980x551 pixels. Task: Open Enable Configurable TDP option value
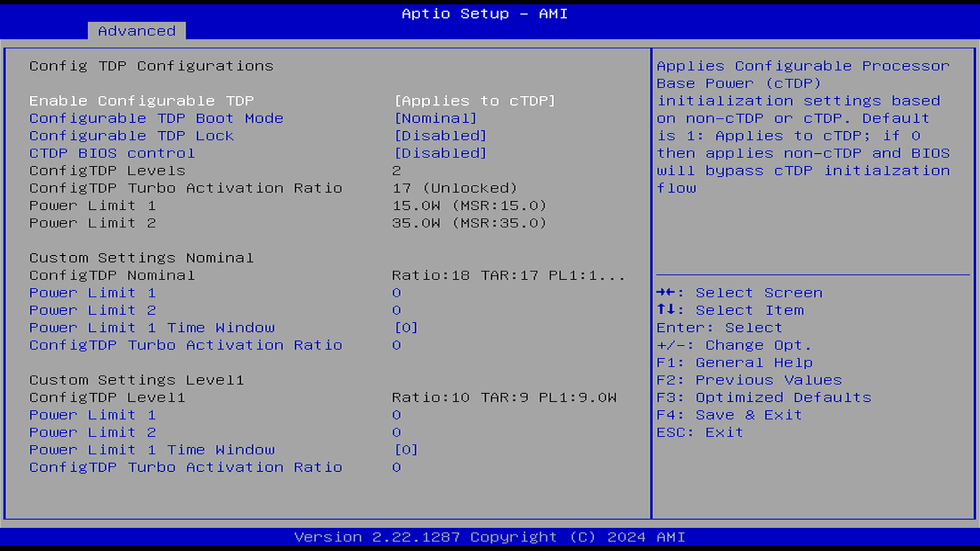tap(474, 101)
